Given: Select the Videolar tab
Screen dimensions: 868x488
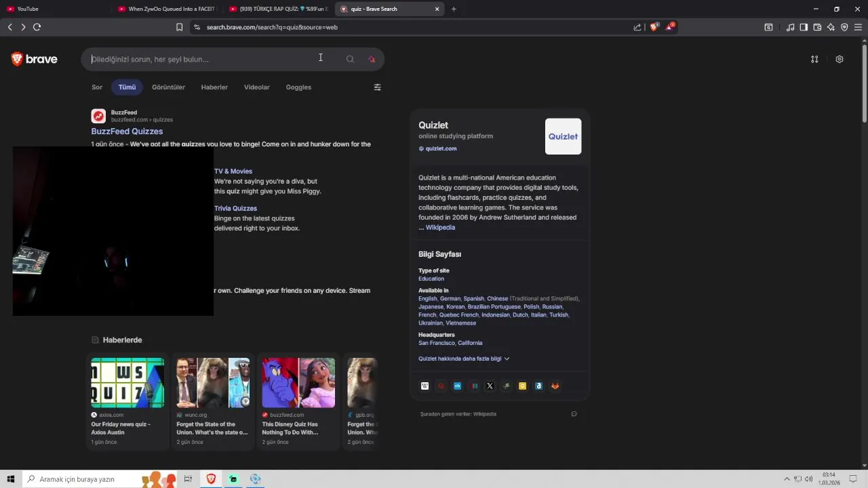Looking at the screenshot, I should pyautogui.click(x=257, y=87).
